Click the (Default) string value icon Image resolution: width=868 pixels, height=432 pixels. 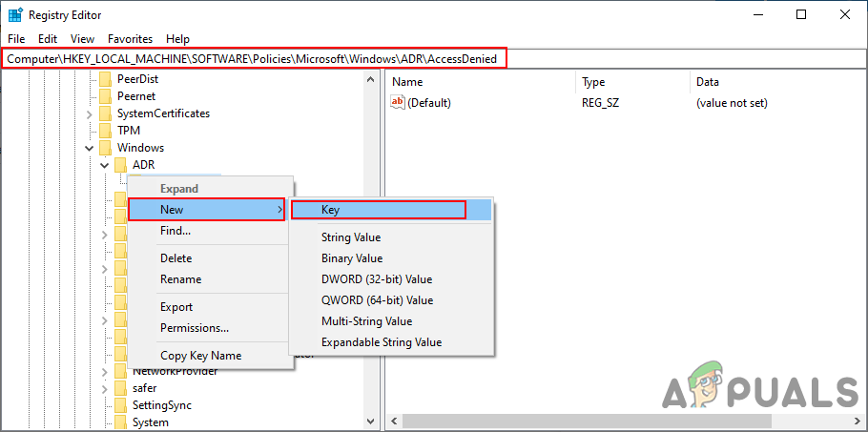(x=398, y=102)
